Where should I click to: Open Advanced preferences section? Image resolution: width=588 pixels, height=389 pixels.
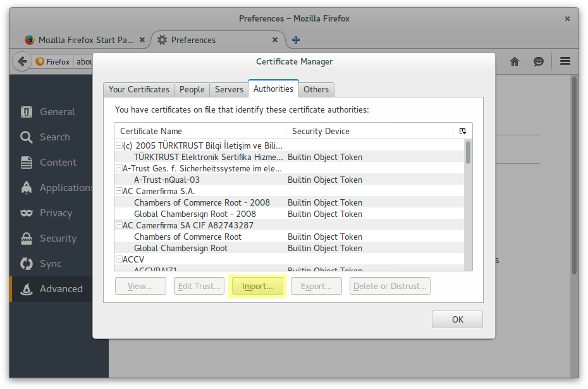pyautogui.click(x=51, y=289)
